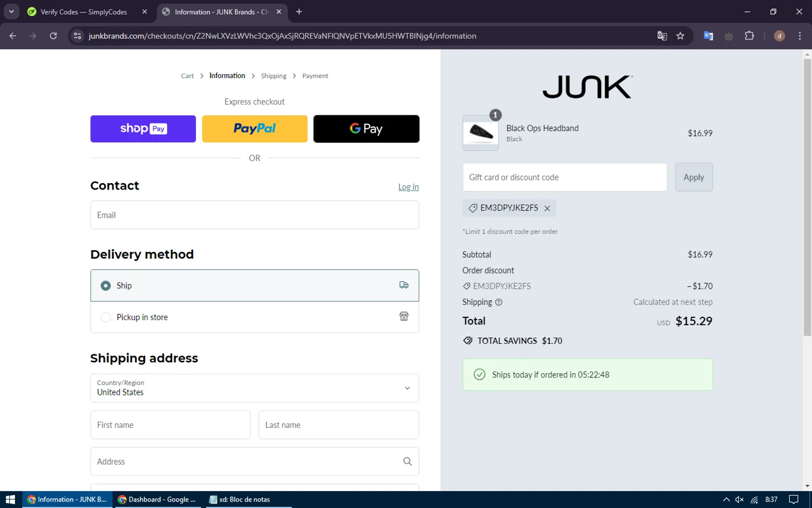
Task: Reload the checkout page
Action: [53, 36]
